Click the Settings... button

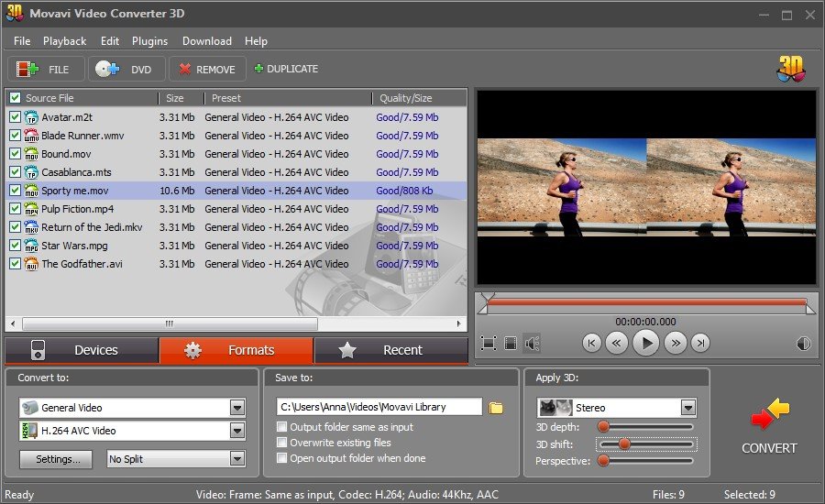[56, 459]
